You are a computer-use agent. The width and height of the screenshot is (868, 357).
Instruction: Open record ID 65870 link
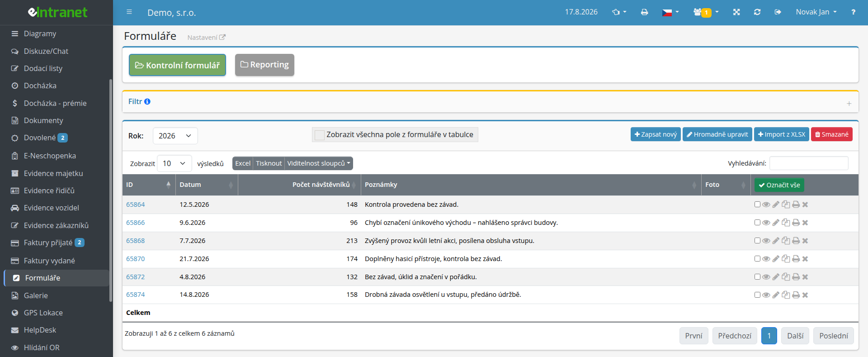(x=135, y=259)
